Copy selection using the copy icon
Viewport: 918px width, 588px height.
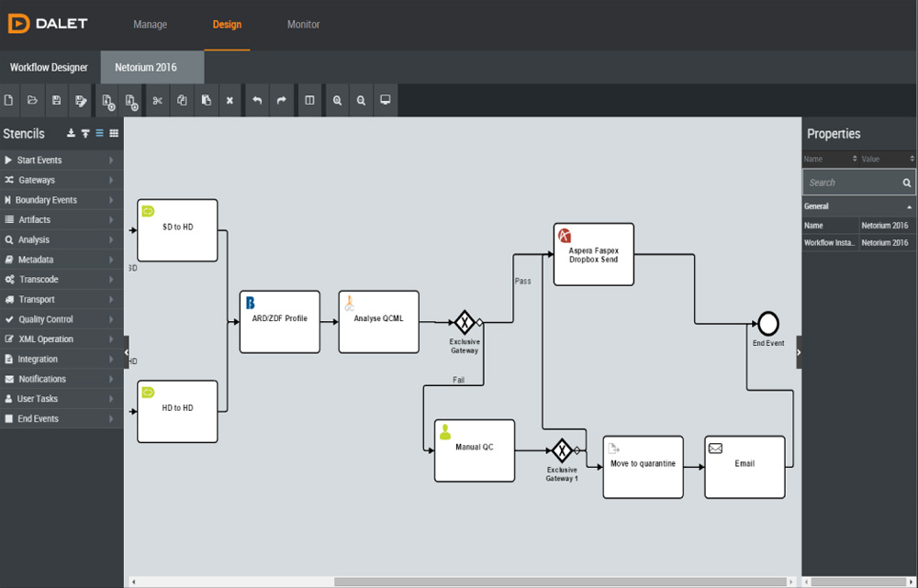point(182,100)
